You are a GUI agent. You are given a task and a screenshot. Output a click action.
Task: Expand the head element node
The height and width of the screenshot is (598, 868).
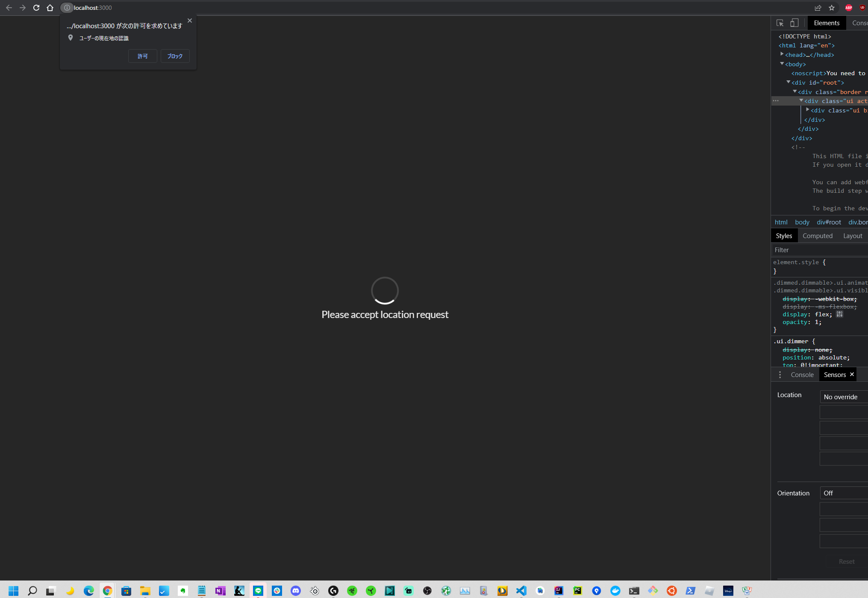[782, 54]
